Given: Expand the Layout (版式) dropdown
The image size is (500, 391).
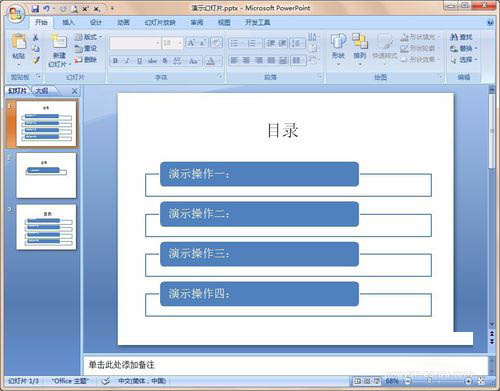Looking at the screenshot, I should tap(88, 37).
